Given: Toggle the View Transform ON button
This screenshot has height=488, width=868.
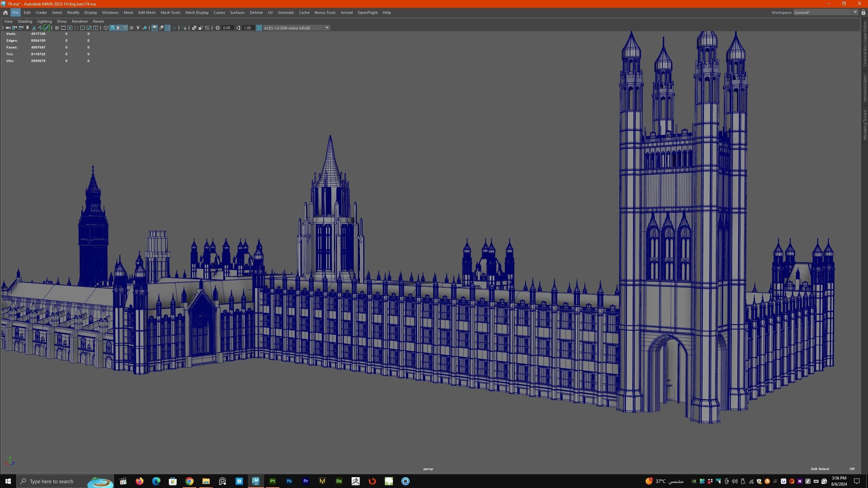Looking at the screenshot, I should click(x=259, y=28).
